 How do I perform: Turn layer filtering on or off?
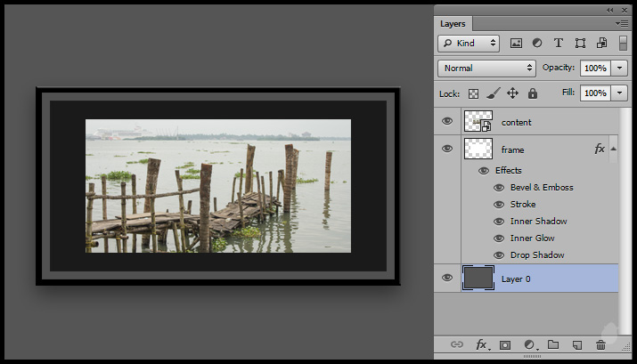(x=623, y=43)
